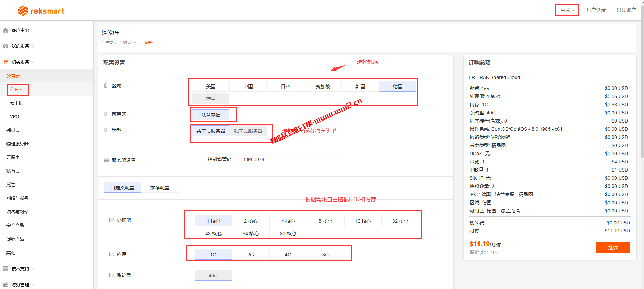Click the orange 继续 button
The width and height of the screenshot is (644, 289).
[613, 247]
